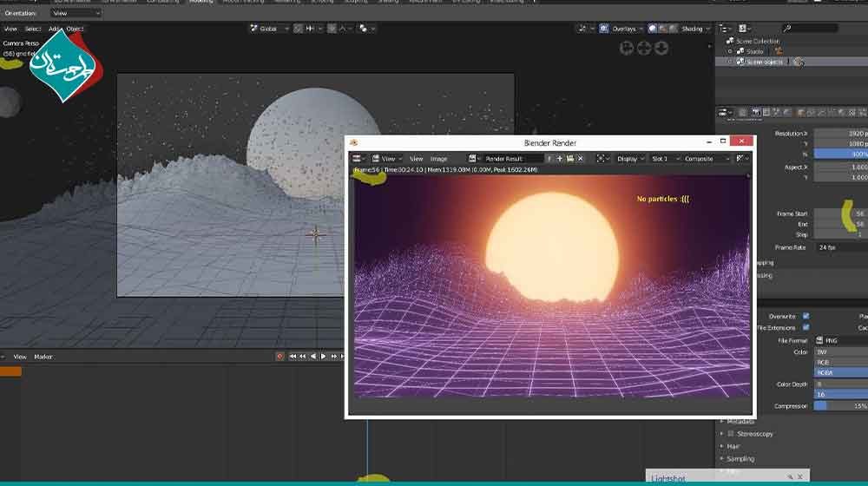
Task: Click the outliner search field
Action: 810,29
